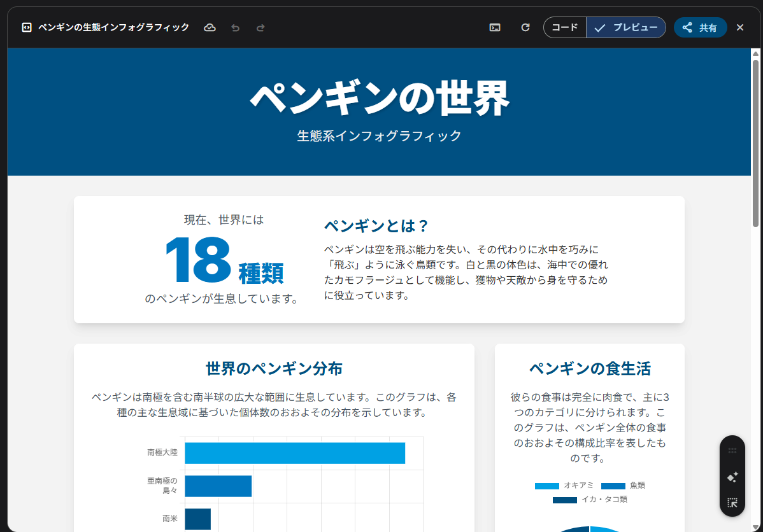Click the sparkle AI edit icon

tap(732, 477)
